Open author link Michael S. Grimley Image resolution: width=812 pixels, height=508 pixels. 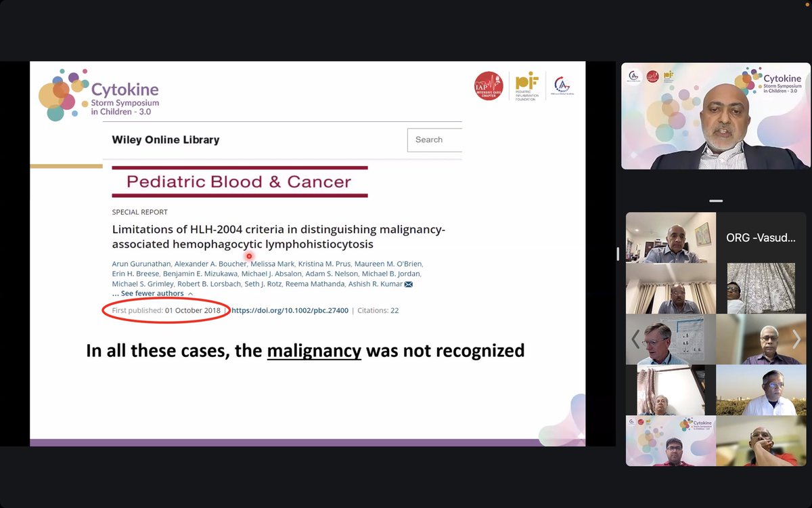[143, 284]
